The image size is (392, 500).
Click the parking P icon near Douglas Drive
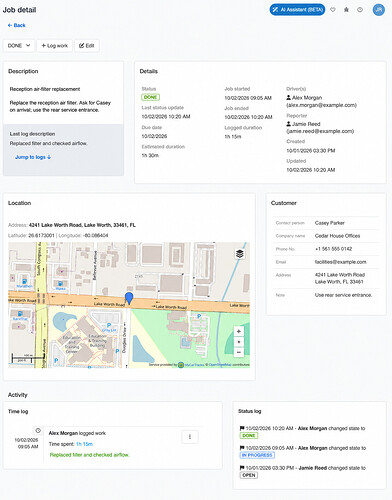point(117,351)
